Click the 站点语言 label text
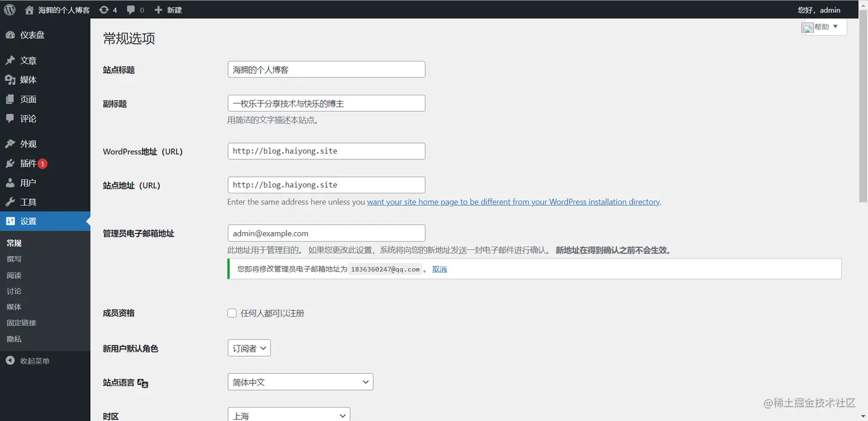Screen dimensions: 868x421 tap(119, 383)
